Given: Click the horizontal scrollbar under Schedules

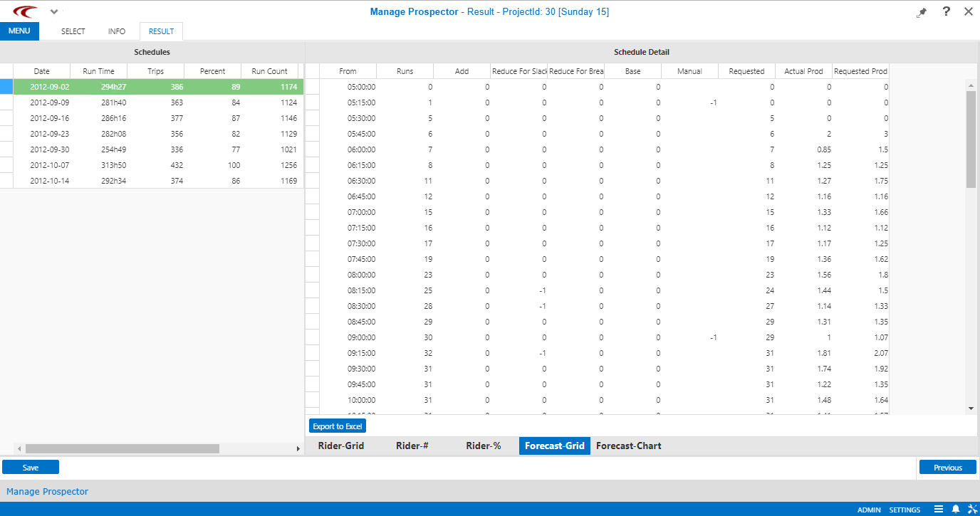Looking at the screenshot, I should [x=121, y=448].
